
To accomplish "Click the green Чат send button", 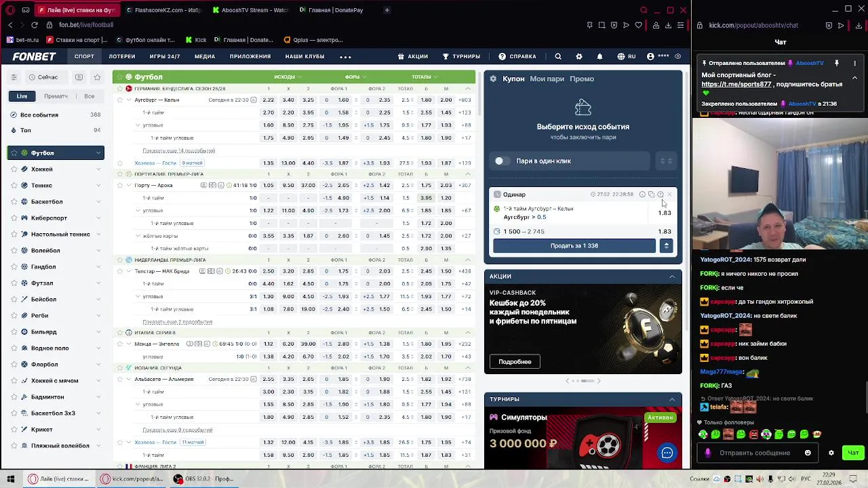I will pyautogui.click(x=853, y=453).
